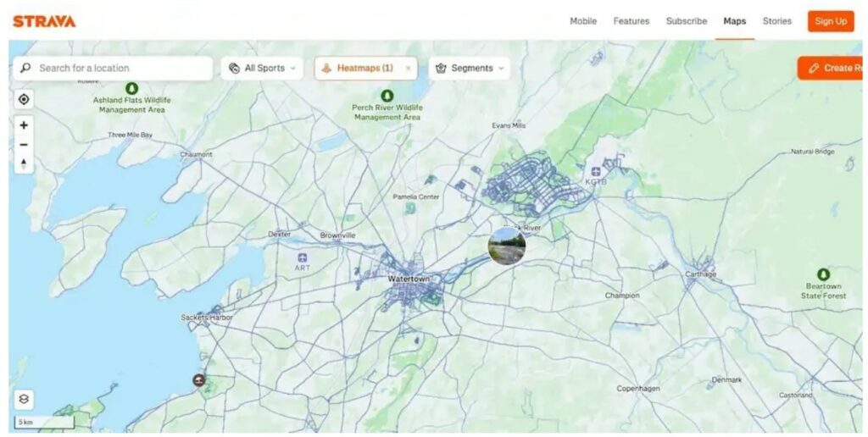868x437 pixels.
Task: Click the Sackets Harbor label
Action: tap(207, 318)
